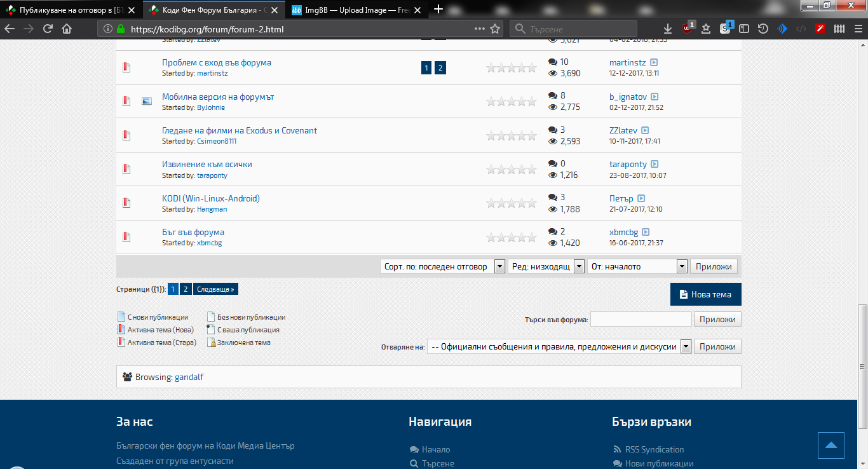Viewport: 868px width, 469px height.
Task: Jump to last post by xbmcbg
Action: point(646,233)
